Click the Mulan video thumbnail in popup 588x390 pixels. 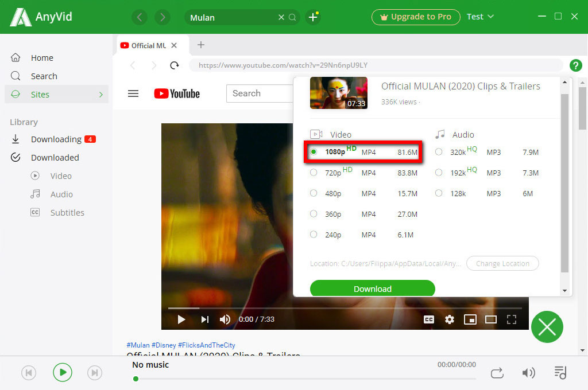click(x=339, y=93)
